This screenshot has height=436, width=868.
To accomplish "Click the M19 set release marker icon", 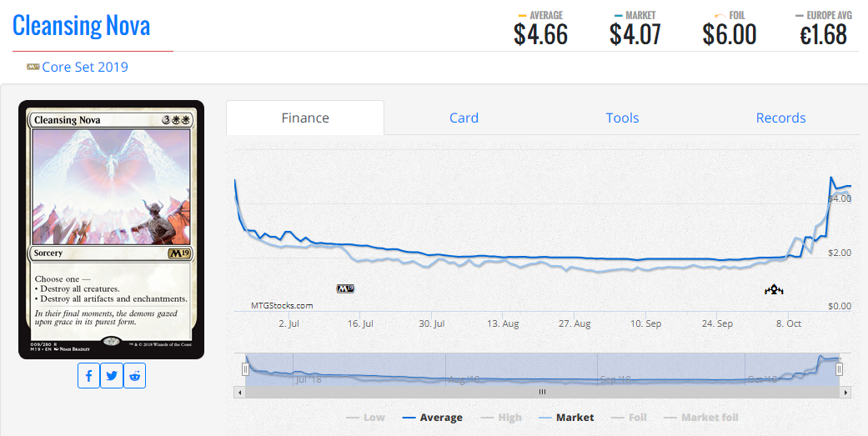I will (x=345, y=288).
